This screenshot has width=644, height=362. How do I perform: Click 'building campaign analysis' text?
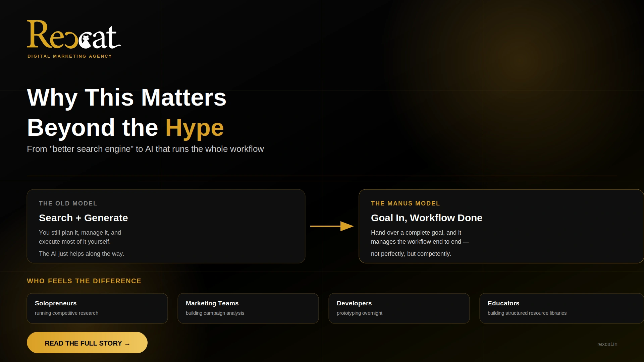215,313
